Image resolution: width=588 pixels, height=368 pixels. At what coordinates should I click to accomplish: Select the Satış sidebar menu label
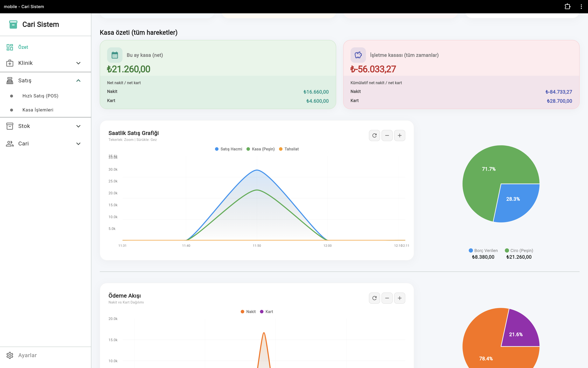pyautogui.click(x=25, y=81)
